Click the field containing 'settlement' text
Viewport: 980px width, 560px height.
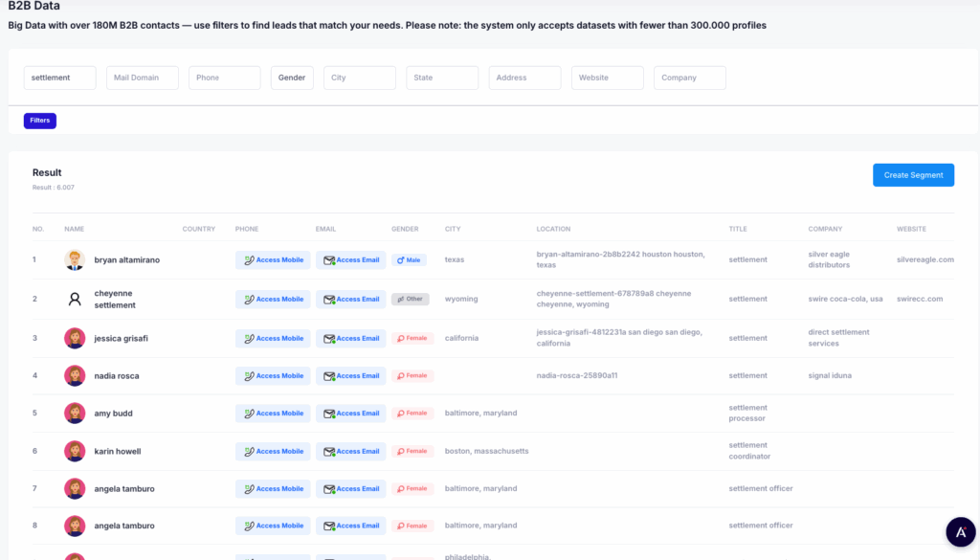tap(59, 78)
